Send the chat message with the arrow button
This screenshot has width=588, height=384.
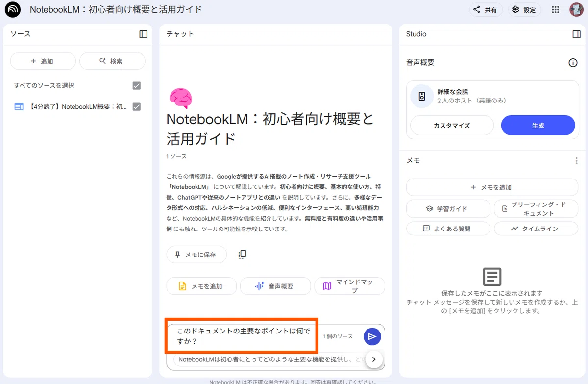click(372, 336)
